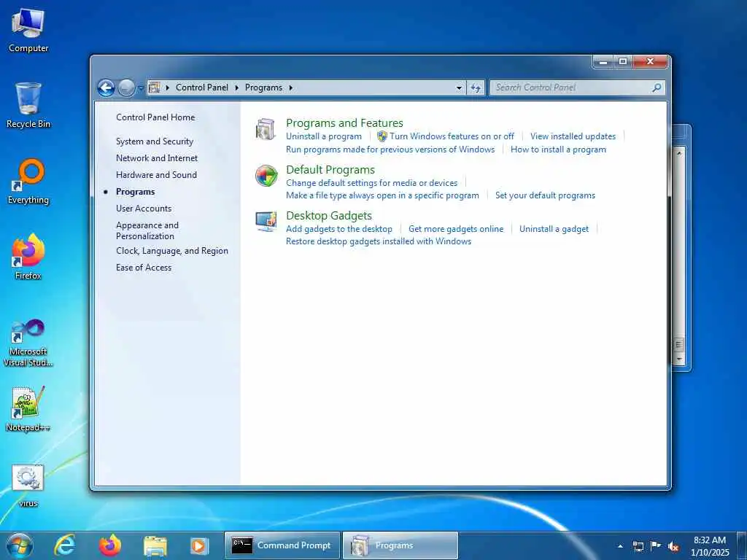Open the Desktop Gadgets monitor icon

click(x=266, y=222)
